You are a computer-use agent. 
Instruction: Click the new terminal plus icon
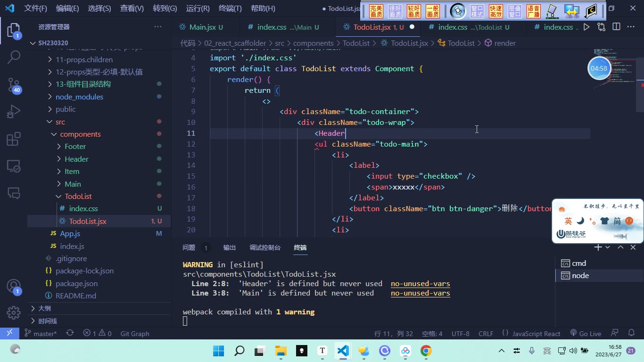(x=598, y=247)
